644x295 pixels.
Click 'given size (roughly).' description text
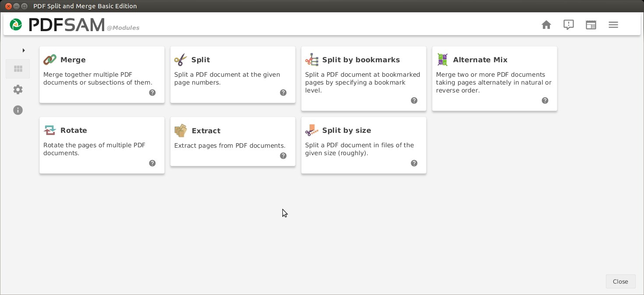(x=337, y=153)
